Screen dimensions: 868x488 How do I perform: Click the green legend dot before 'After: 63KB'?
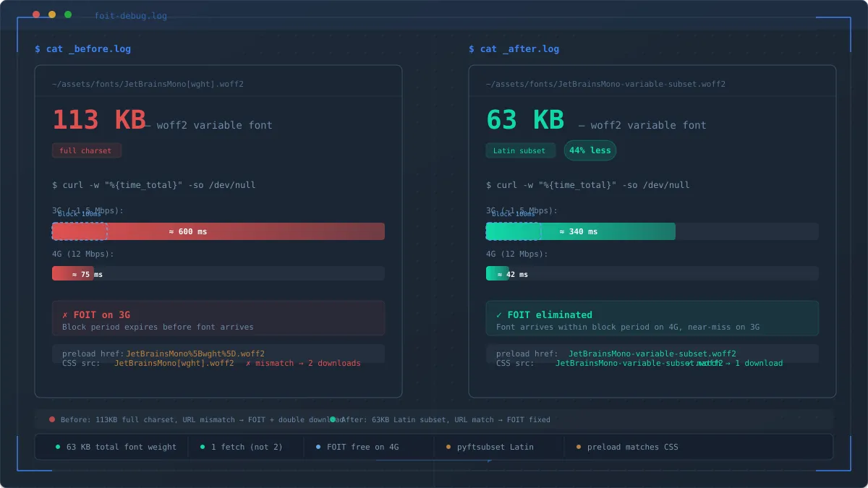tap(333, 419)
